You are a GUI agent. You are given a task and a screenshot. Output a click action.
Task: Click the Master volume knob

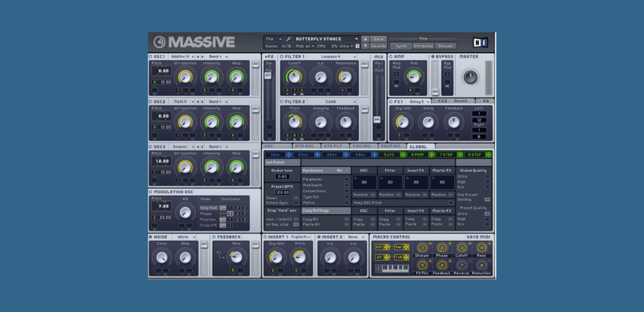[471, 77]
